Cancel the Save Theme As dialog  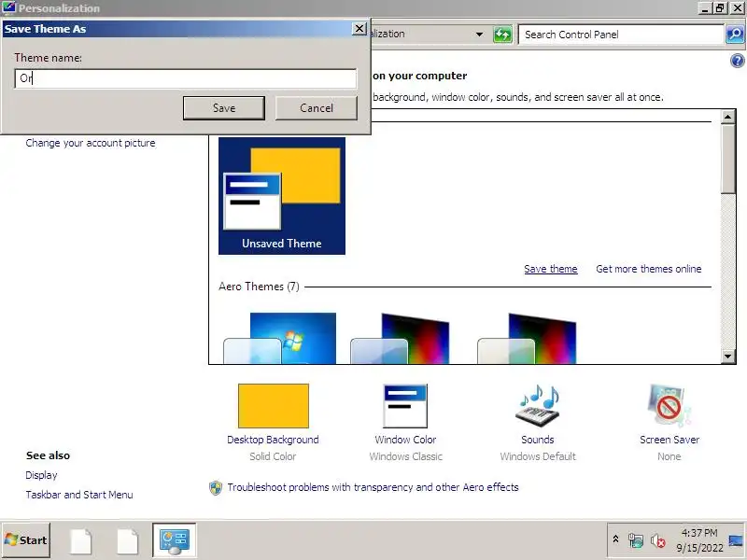tap(317, 108)
